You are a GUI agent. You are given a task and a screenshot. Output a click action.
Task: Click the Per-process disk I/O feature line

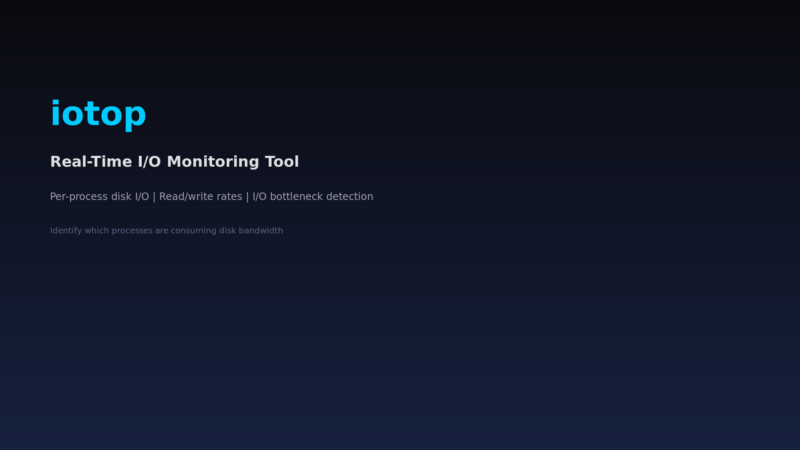point(212,196)
